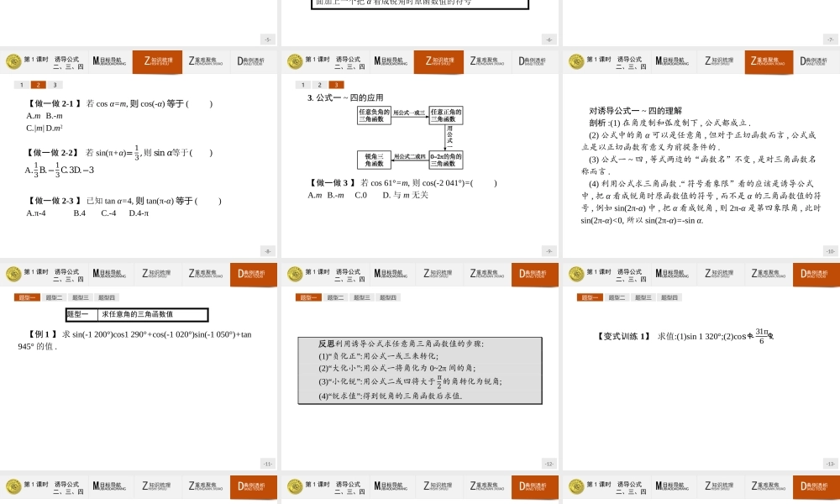This screenshot has width=840, height=504.
Task: Select the highlighted orange page 2 marker
Action: point(37,84)
